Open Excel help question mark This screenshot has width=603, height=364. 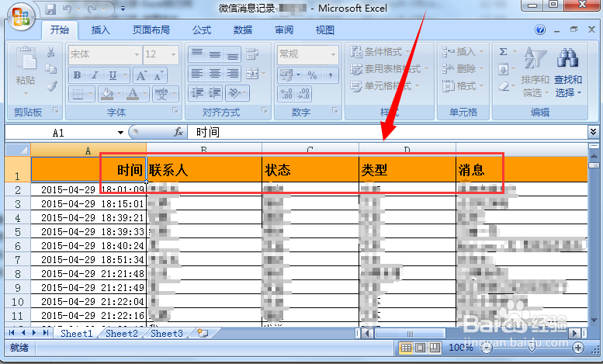coord(540,29)
